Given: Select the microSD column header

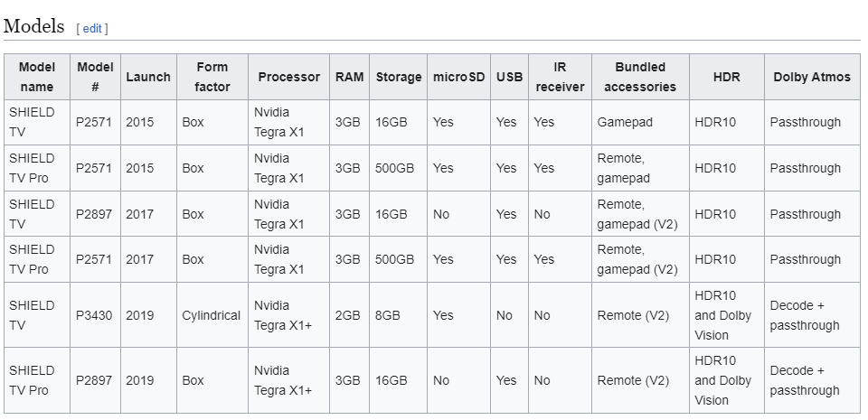Looking at the screenshot, I should [x=458, y=77].
